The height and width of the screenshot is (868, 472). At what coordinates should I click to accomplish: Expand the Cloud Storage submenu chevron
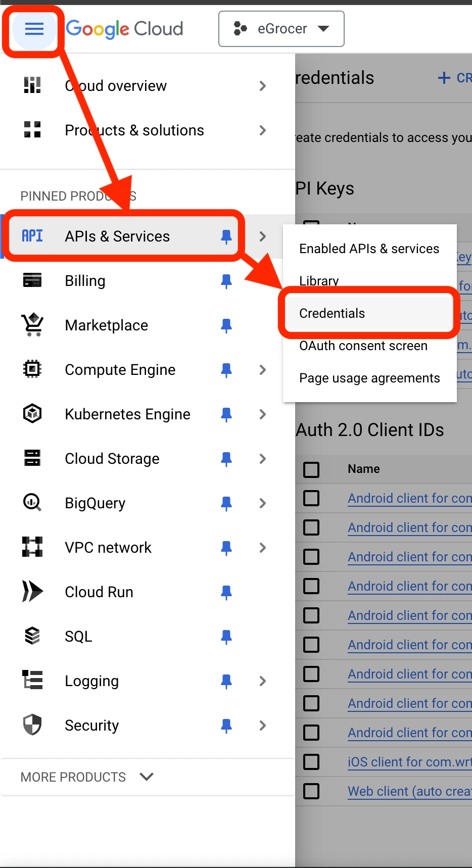pos(262,459)
